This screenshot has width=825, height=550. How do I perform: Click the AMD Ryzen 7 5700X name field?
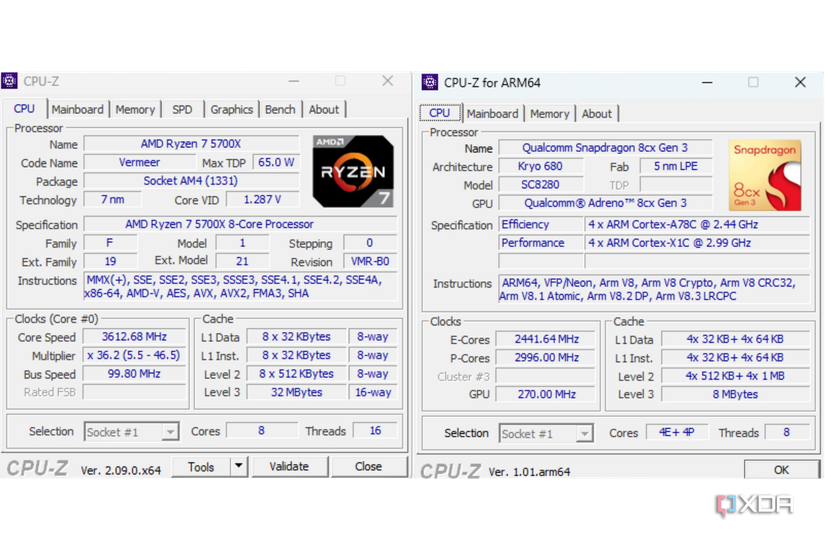pyautogui.click(x=192, y=144)
